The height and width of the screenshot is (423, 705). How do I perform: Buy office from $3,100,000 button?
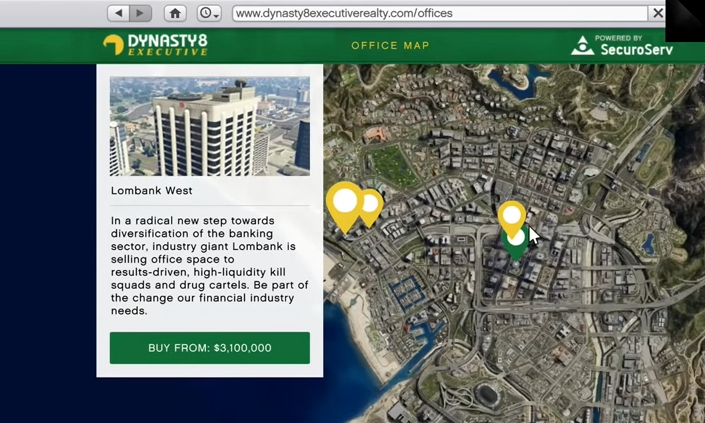pyautogui.click(x=210, y=348)
